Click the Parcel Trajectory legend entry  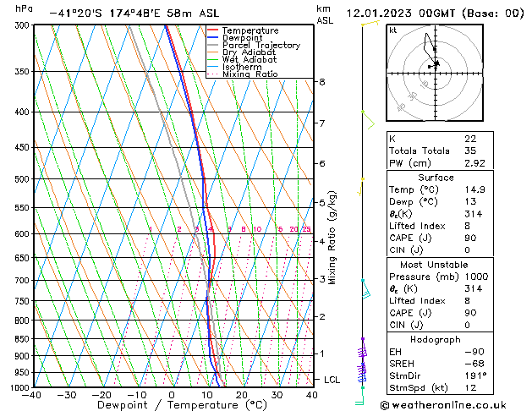[x=254, y=45]
